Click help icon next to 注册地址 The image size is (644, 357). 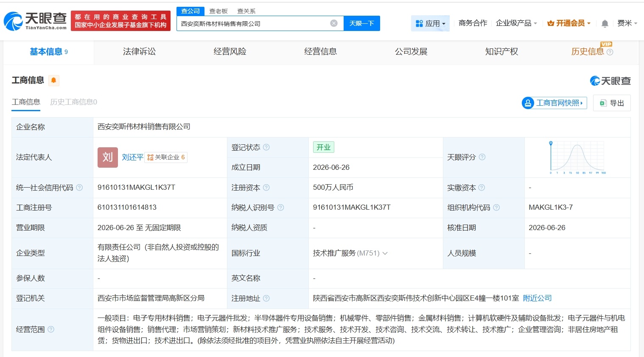(x=266, y=298)
